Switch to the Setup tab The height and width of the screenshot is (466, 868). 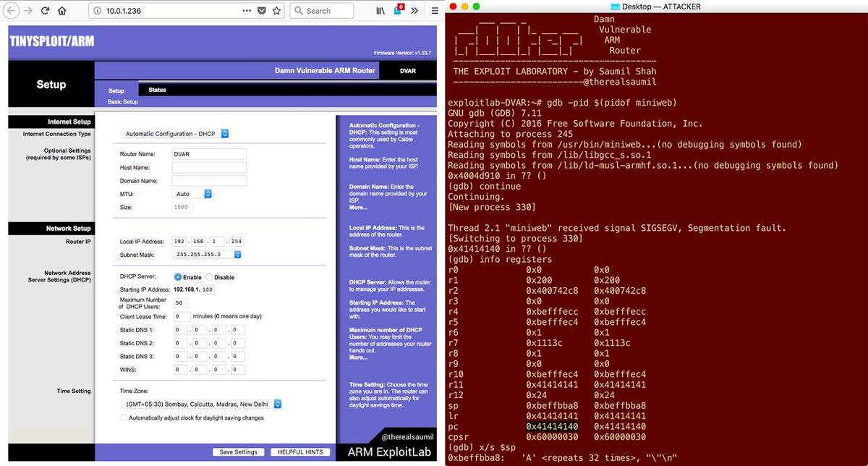[116, 90]
